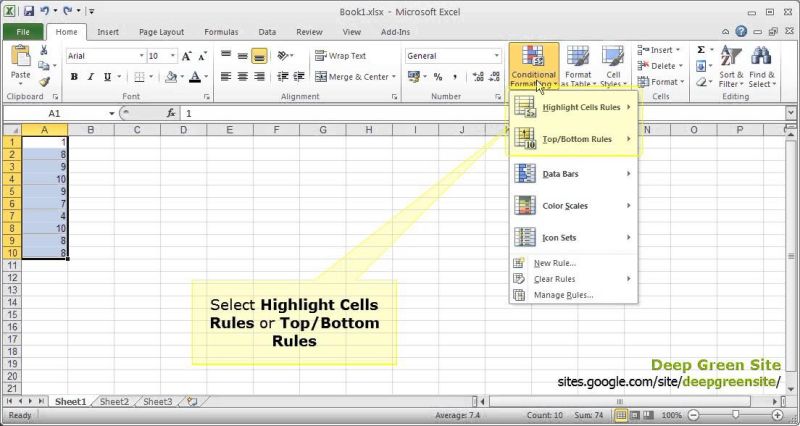
Task: Open the Delete cells dropdown
Action: pos(660,66)
